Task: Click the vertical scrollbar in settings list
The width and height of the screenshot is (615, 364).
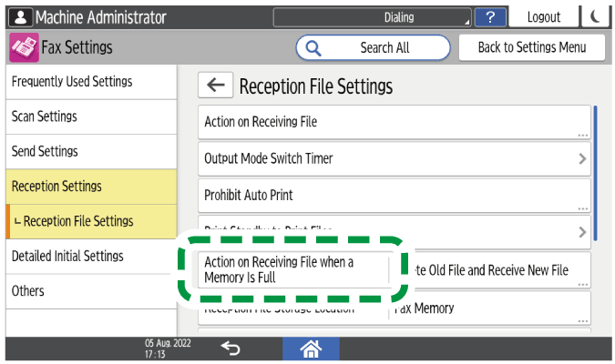Action: 596,173
